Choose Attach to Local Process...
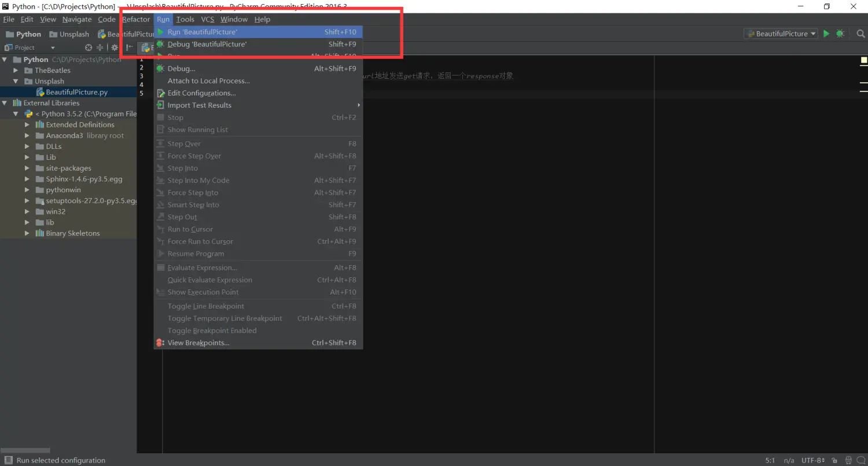Screen dimensions: 868x466 pyautogui.click(x=258, y=80)
